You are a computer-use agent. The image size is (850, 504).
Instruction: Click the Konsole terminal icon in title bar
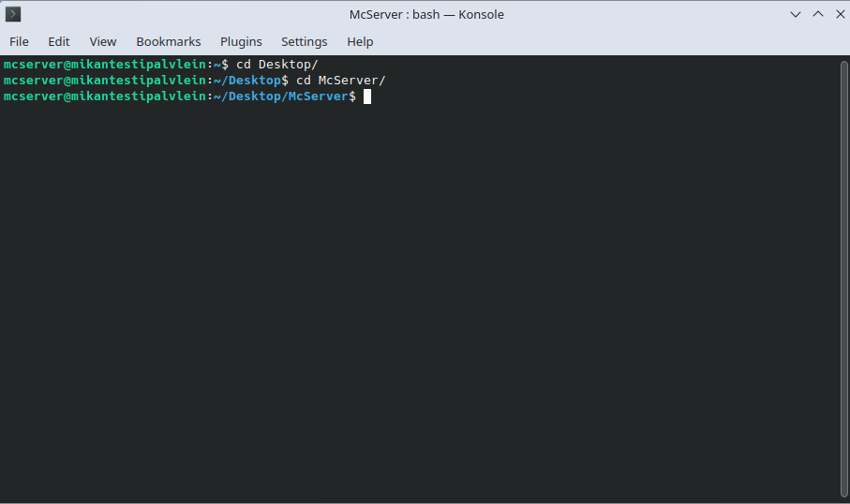tap(13, 14)
